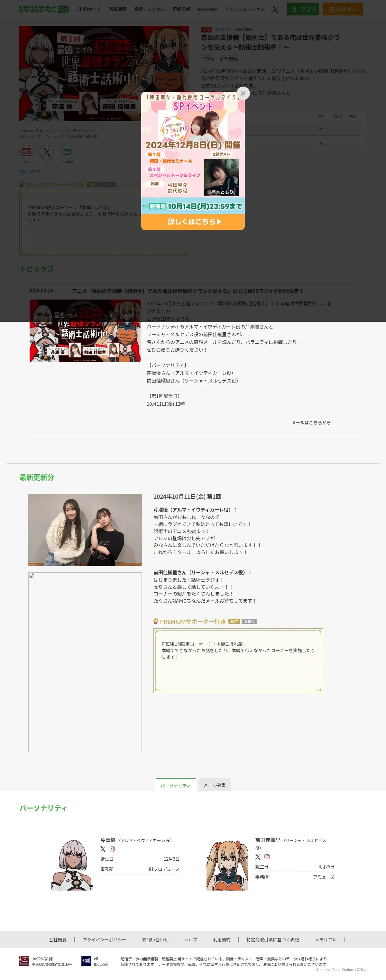Open 前田佳織里's Instagram icon
Image resolution: width=386 pixels, height=980 pixels.
pyautogui.click(x=267, y=856)
